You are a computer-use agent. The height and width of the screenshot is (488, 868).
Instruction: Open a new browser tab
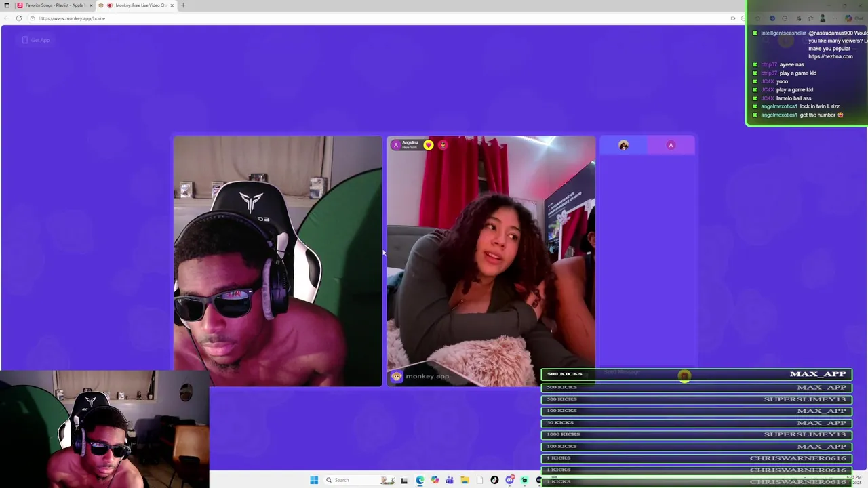pyautogui.click(x=182, y=5)
